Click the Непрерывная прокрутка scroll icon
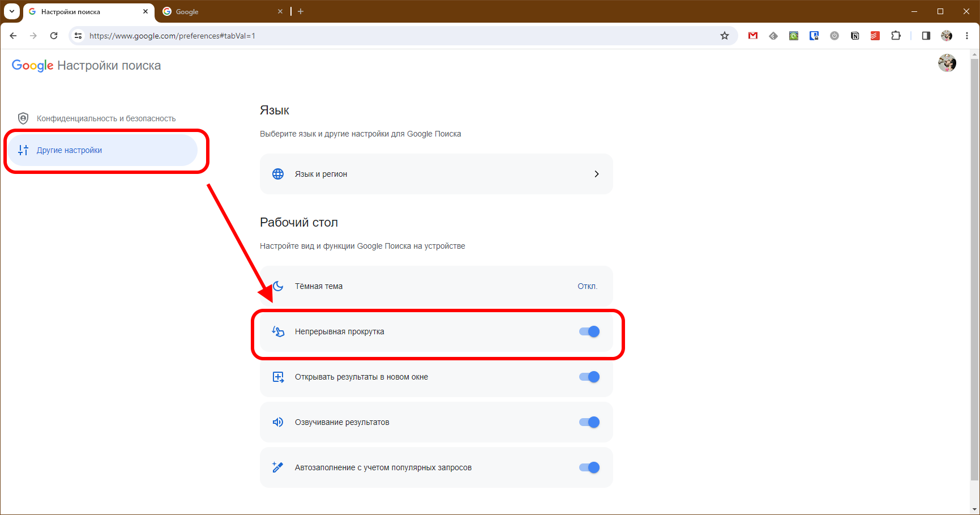The width and height of the screenshot is (980, 515). (278, 331)
